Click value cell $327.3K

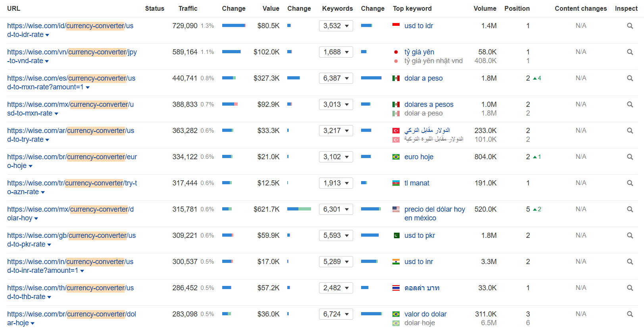click(x=267, y=78)
